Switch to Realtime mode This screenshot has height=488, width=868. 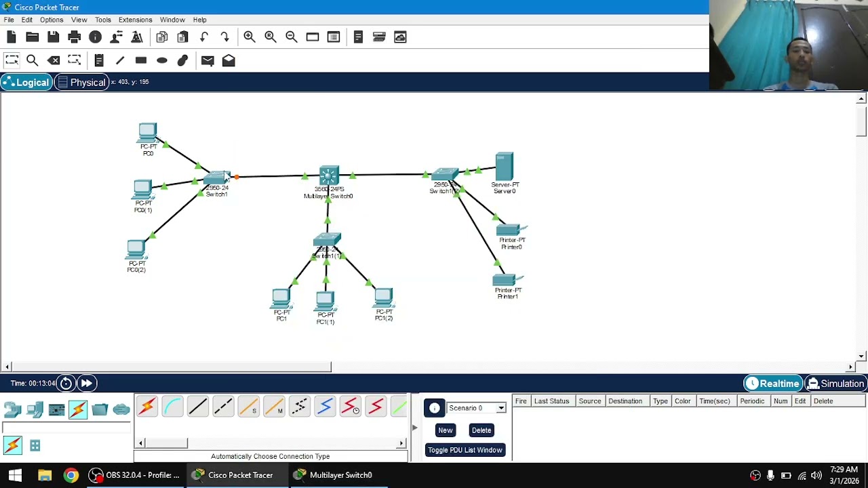tap(772, 384)
